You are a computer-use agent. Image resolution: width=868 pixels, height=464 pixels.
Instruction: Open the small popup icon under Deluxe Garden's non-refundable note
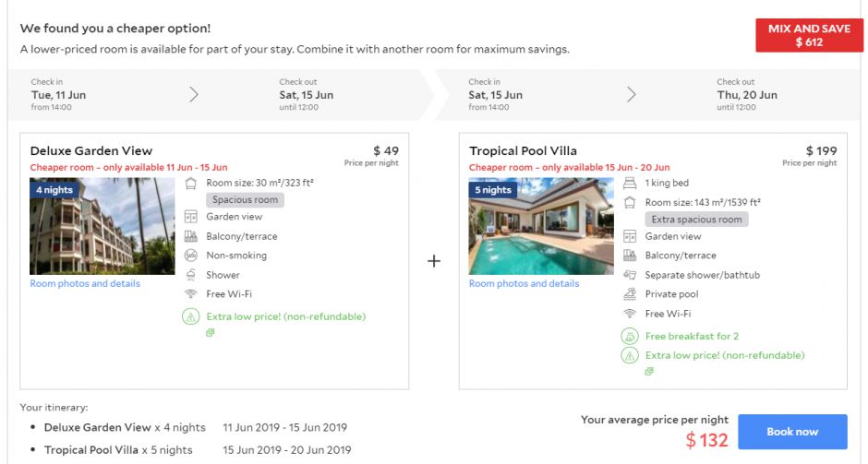[x=211, y=333]
